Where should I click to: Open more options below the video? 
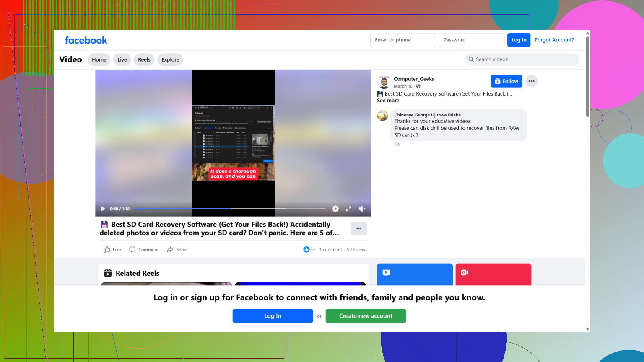(x=359, y=229)
